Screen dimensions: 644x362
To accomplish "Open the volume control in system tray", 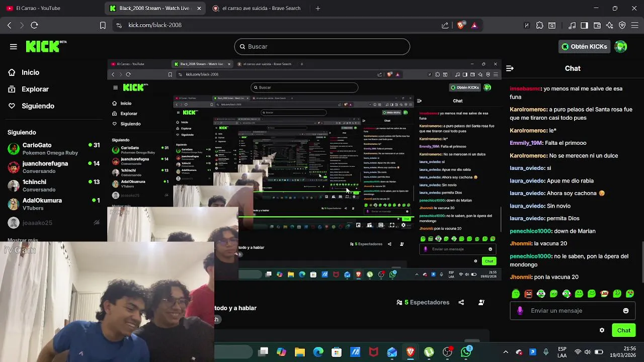I will click(x=588, y=352).
